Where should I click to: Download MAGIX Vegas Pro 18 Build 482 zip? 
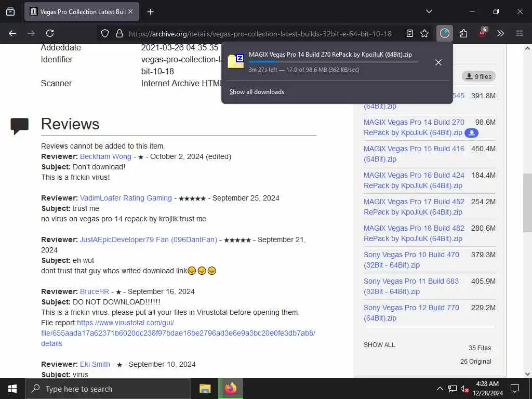click(414, 233)
